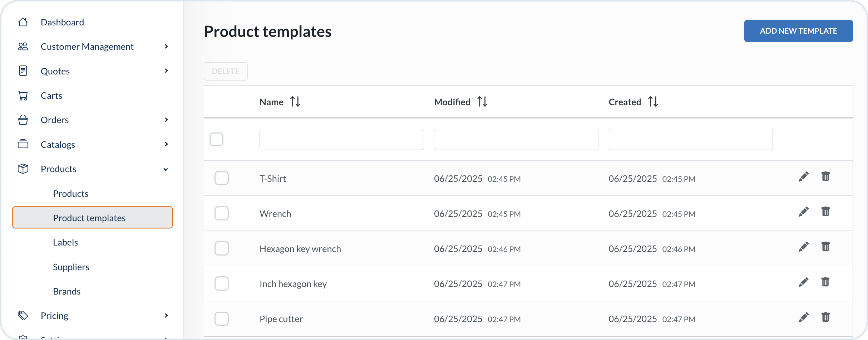Expand the Pricing submenu chevron
The width and height of the screenshot is (868, 340).
click(166, 316)
